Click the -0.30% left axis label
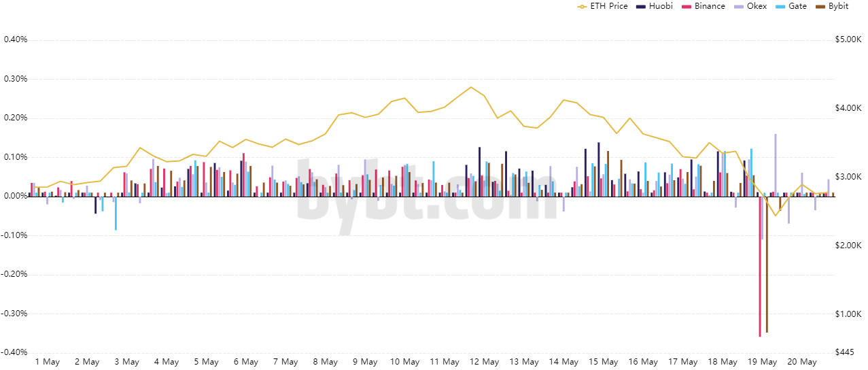The image size is (868, 370). (x=14, y=314)
